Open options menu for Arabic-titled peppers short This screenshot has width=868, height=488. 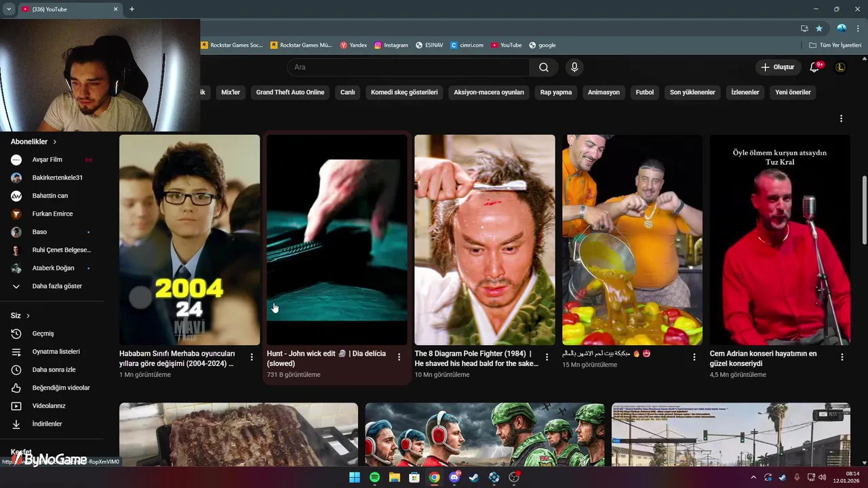coord(694,357)
